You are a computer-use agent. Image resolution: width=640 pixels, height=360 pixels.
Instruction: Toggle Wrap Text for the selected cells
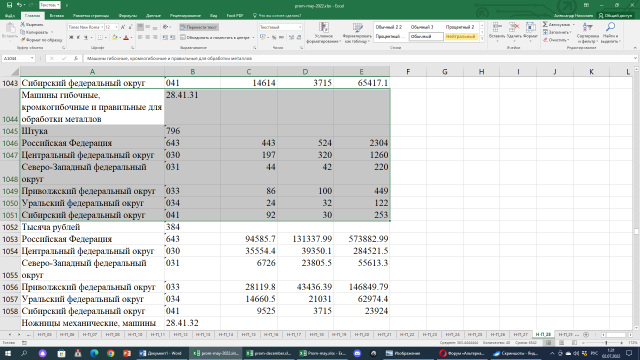pos(199,27)
